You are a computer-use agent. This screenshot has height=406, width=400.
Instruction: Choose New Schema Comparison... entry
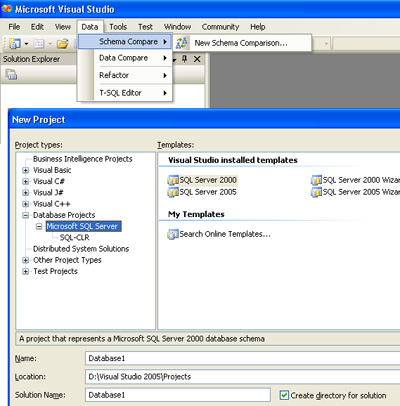(241, 43)
